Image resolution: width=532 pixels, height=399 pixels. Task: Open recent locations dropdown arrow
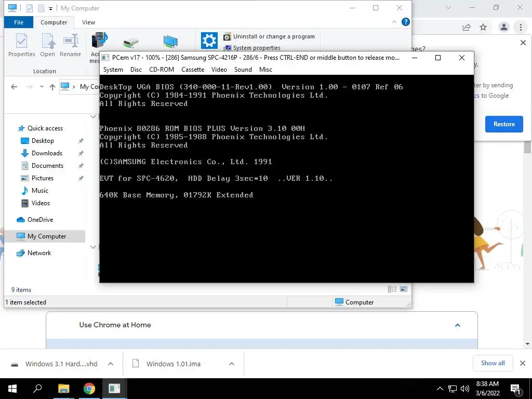pos(42,87)
